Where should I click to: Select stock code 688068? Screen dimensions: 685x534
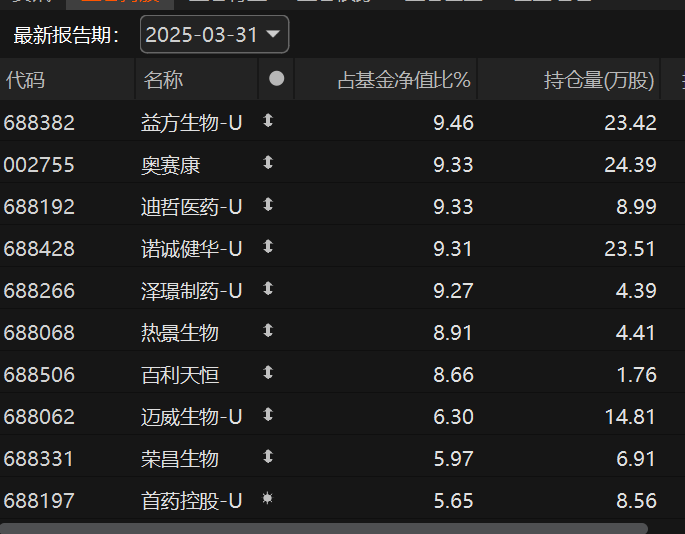pyautogui.click(x=39, y=333)
